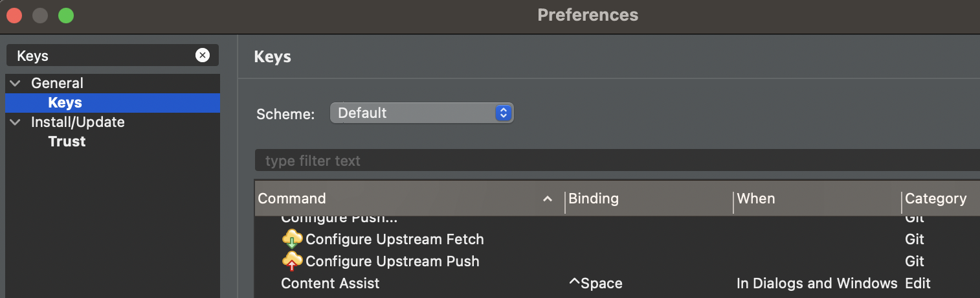This screenshot has width=980, height=298.
Task: Click the Command column sort arrow
Action: click(x=548, y=199)
